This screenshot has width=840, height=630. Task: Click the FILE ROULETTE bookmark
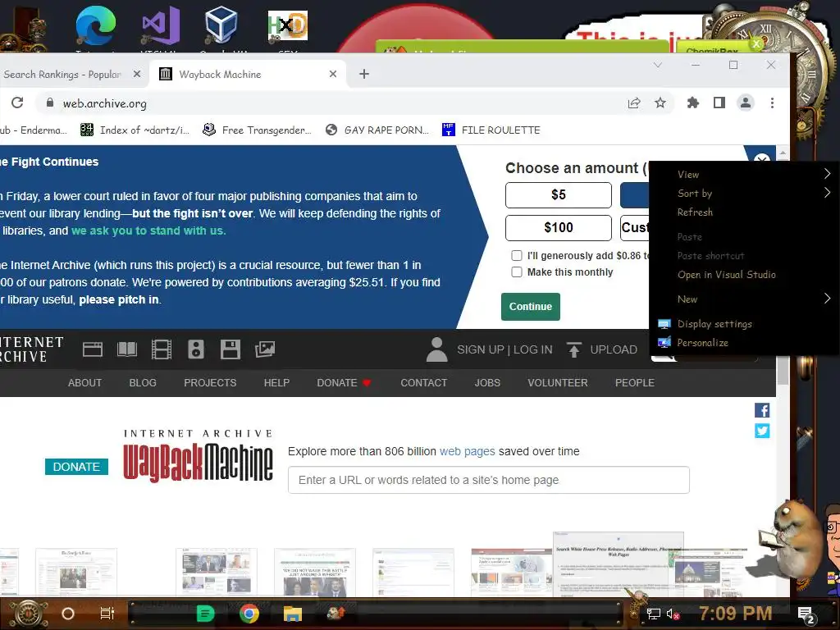tap(491, 130)
